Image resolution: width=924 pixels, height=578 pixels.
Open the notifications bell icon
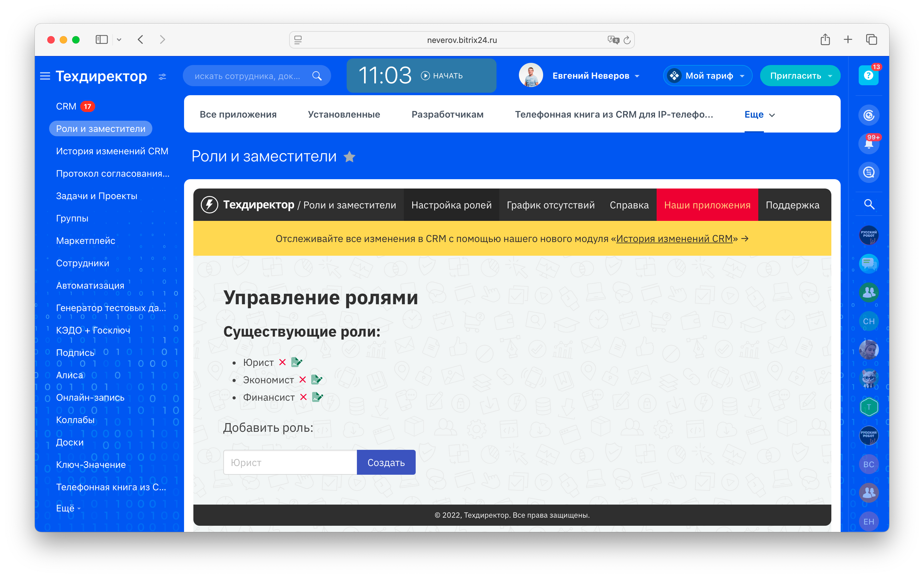click(869, 144)
